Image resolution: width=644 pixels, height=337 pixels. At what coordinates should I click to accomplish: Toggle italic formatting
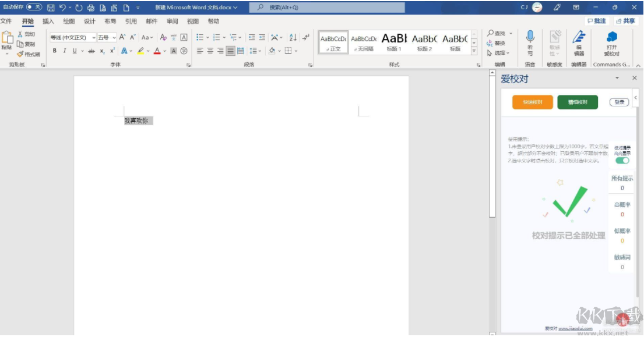tap(65, 51)
